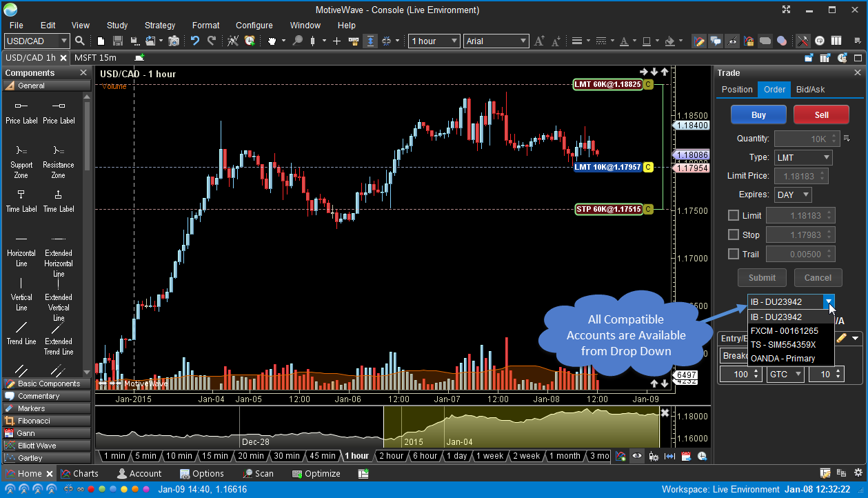Select the 2 hour bar size tab

(x=391, y=456)
